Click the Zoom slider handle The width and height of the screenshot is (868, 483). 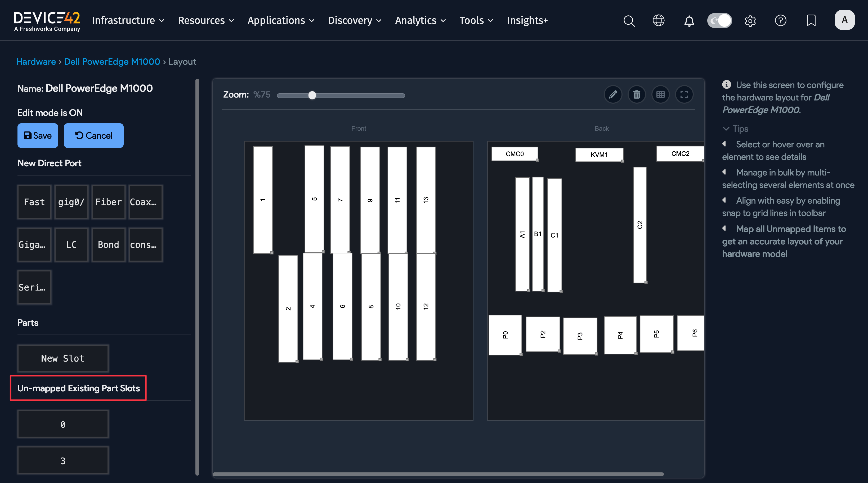pos(312,95)
